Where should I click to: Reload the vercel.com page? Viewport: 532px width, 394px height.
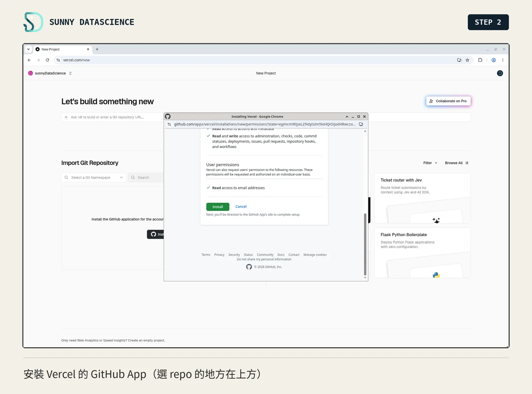(x=48, y=60)
